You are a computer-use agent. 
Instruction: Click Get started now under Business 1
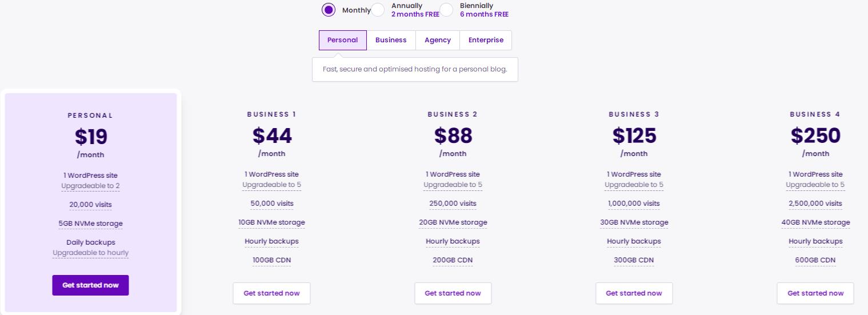point(271,293)
